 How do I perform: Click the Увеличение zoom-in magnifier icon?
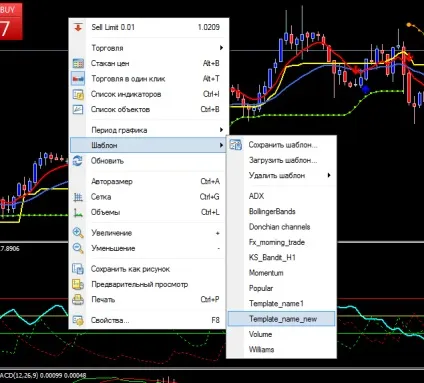(x=78, y=233)
